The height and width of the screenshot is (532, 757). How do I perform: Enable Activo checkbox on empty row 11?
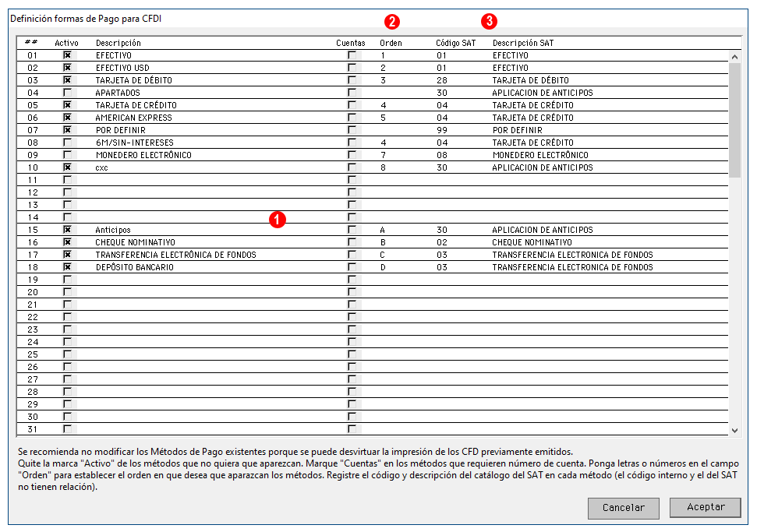pyautogui.click(x=67, y=179)
